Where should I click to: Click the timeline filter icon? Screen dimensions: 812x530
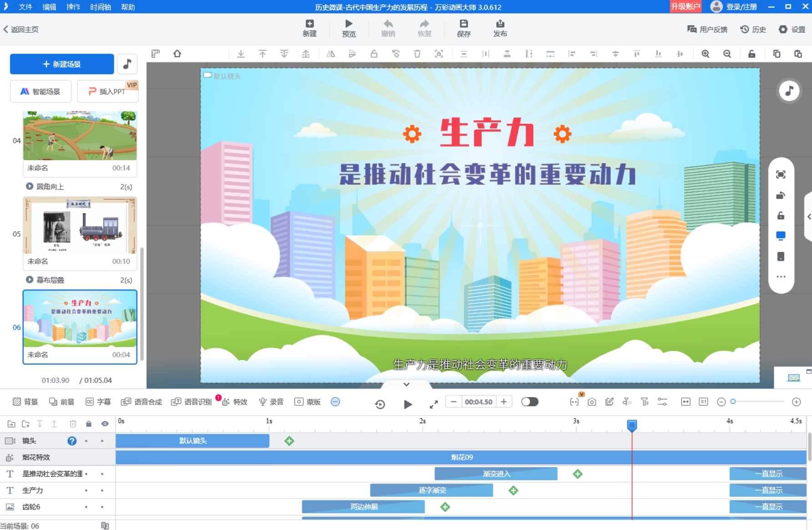point(645,402)
